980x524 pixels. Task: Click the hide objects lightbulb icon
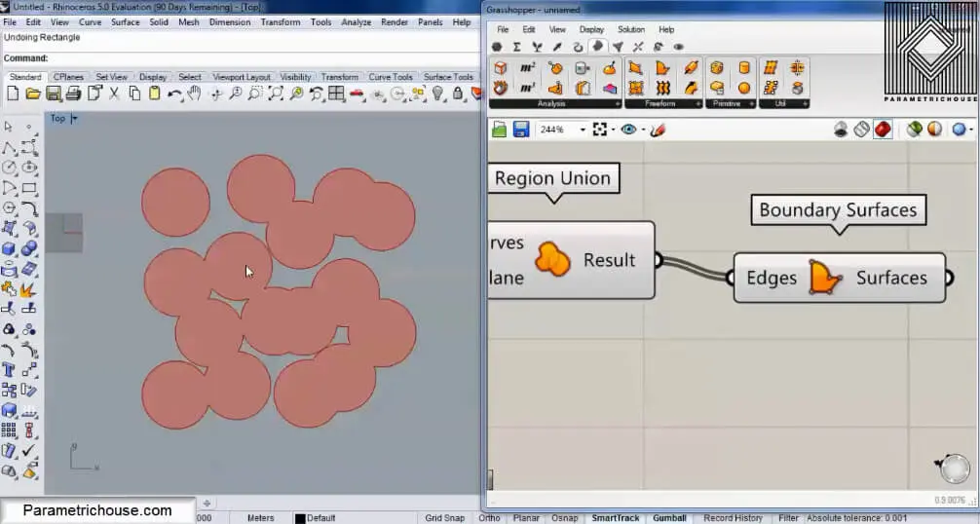click(x=438, y=94)
